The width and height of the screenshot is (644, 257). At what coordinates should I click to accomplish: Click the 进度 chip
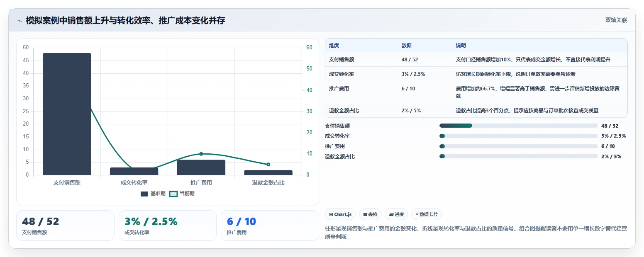(397, 214)
